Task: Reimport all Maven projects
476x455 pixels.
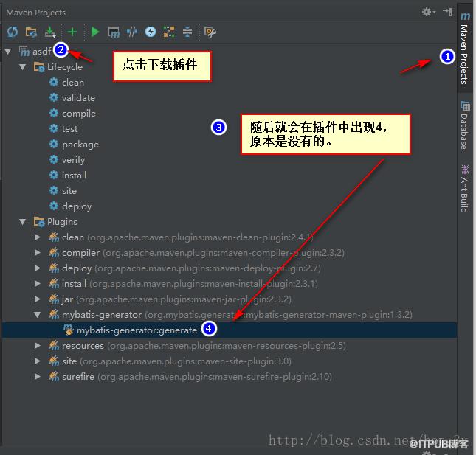Action: pos(13,32)
